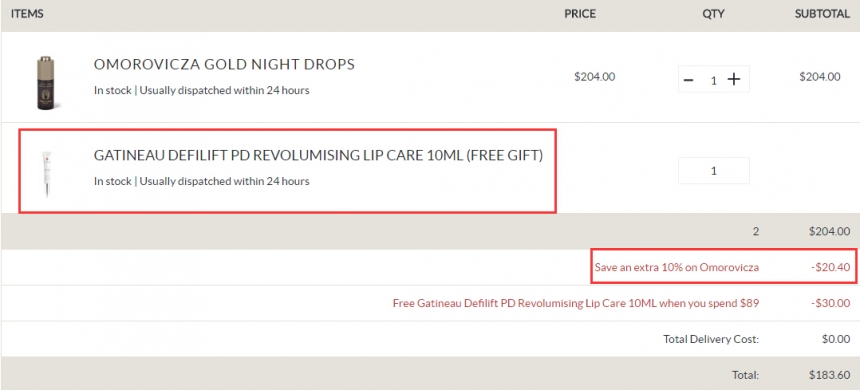This screenshot has height=390, width=860.
Task: Select the Free Gatineau Defilift spend $89 offer text
Action: coord(576,303)
